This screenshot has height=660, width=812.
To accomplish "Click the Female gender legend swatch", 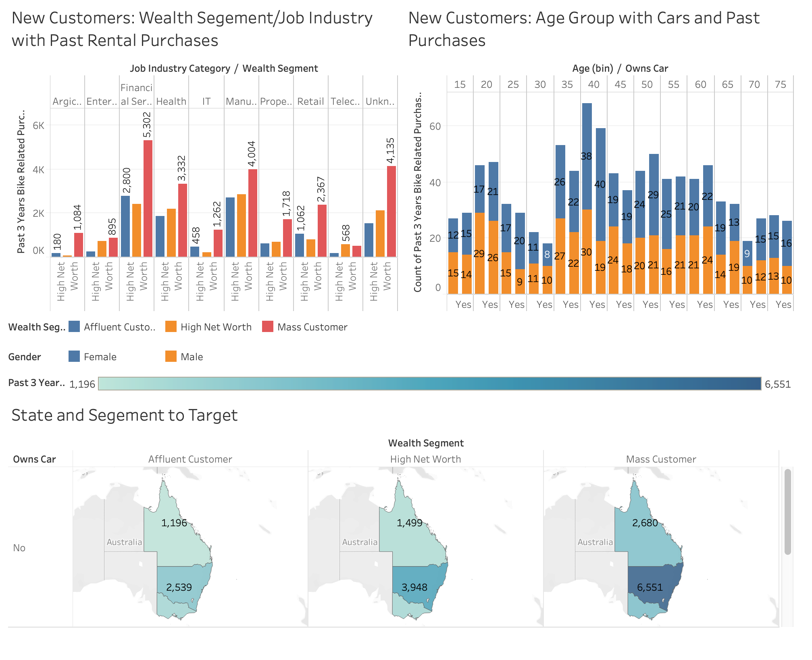I will pos(74,356).
